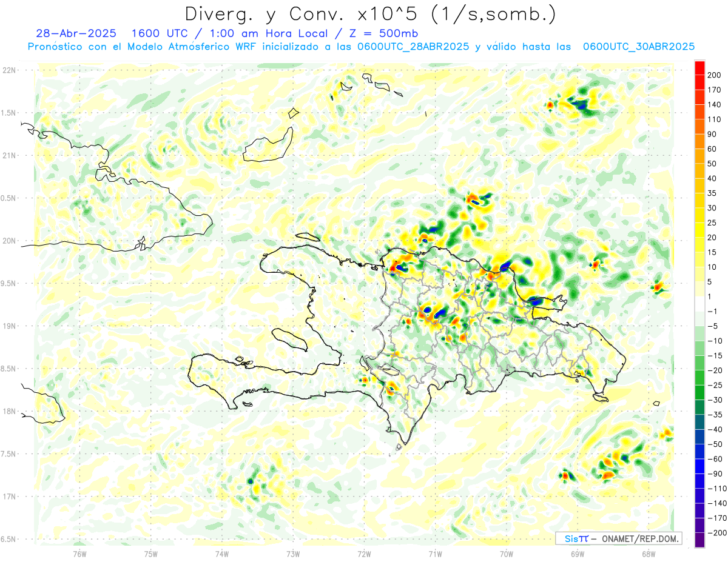Image resolution: width=728 pixels, height=562 pixels.
Task: Click the 'Z = 500mb' level label
Action: [383, 33]
